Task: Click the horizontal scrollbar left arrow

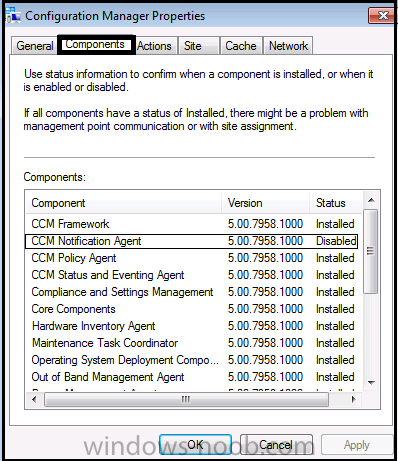Action: 34,399
